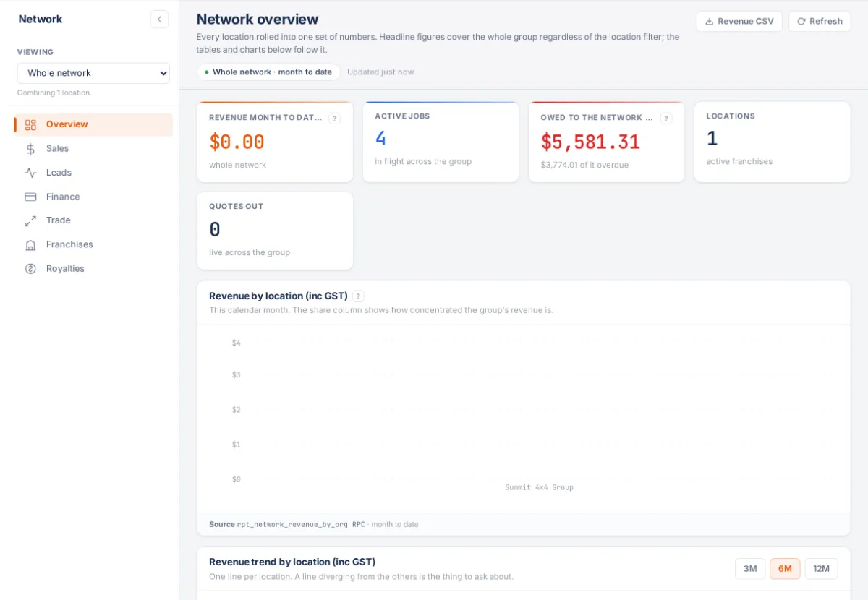Click the Finance card icon
868x600 pixels.
coord(30,197)
